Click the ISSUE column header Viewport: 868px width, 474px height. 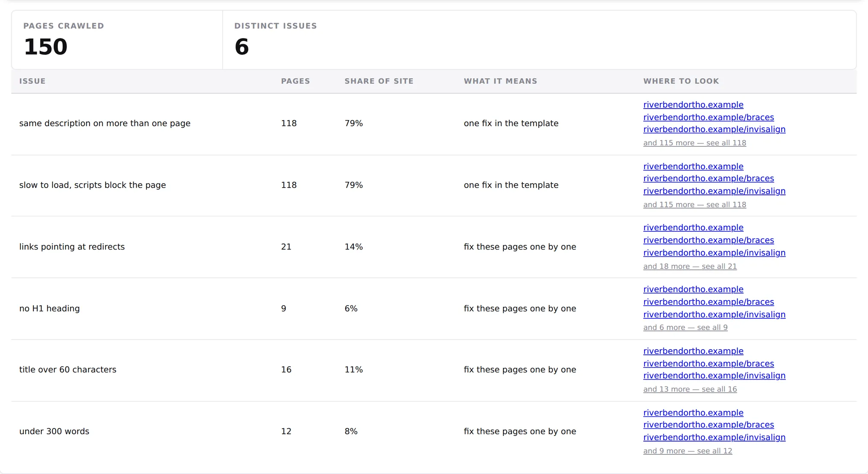(x=32, y=81)
